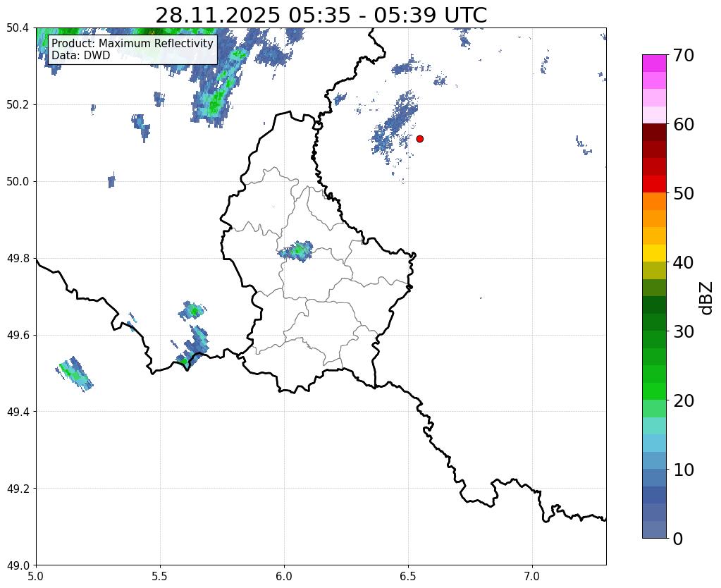This screenshot has height=588, width=721.
Task: Click the colorbar label "10"
Action: coord(684,470)
